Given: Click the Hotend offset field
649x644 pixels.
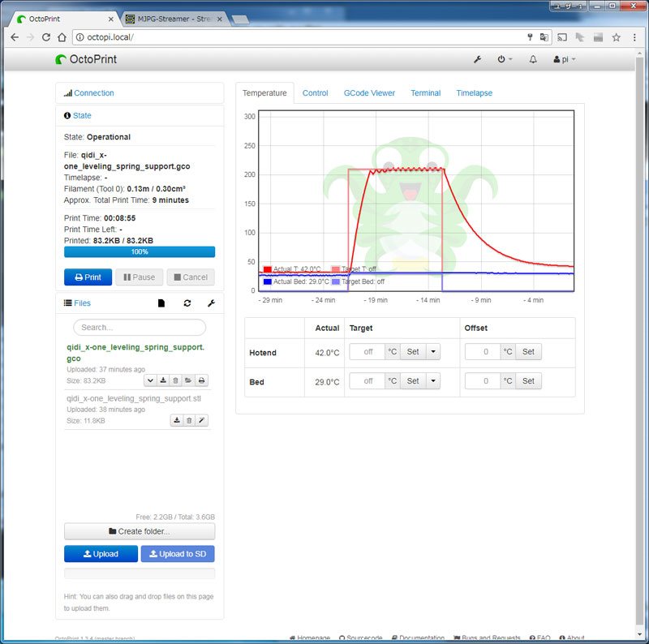Looking at the screenshot, I should point(483,352).
